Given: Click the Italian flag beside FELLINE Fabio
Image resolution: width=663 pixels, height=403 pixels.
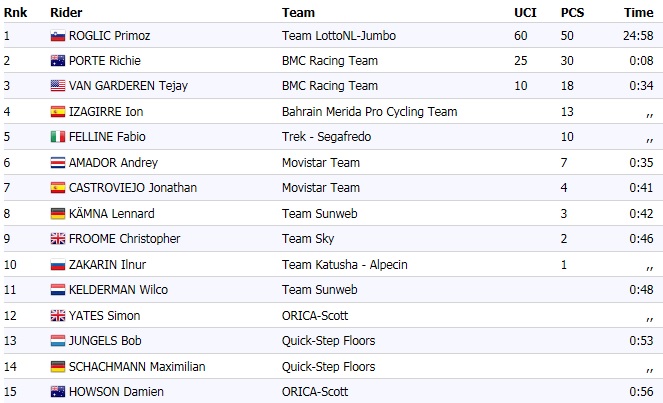Looking at the screenshot, I should click(58, 137).
